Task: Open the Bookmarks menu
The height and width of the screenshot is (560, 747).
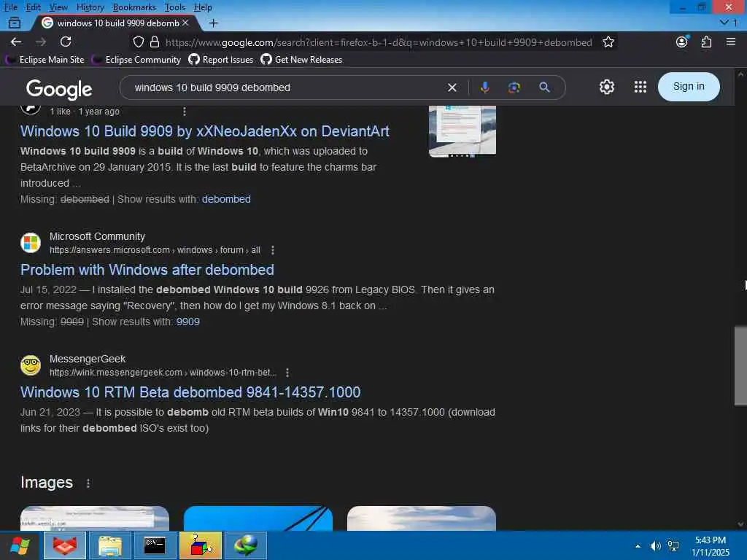Action: (134, 7)
